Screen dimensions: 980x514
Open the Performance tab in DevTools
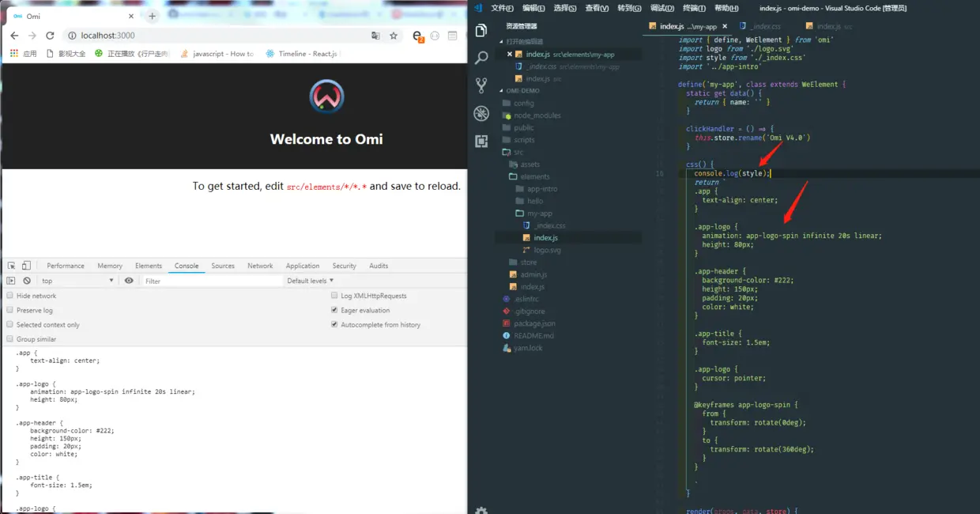click(x=66, y=266)
